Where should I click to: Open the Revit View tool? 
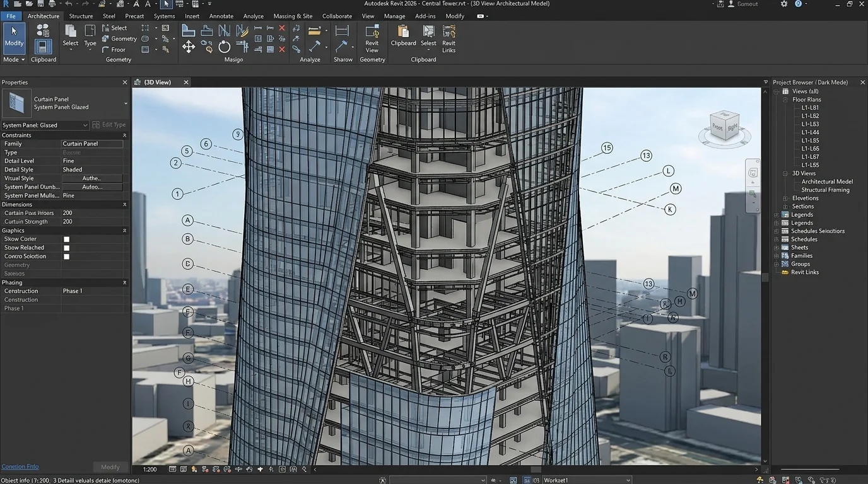coord(372,39)
